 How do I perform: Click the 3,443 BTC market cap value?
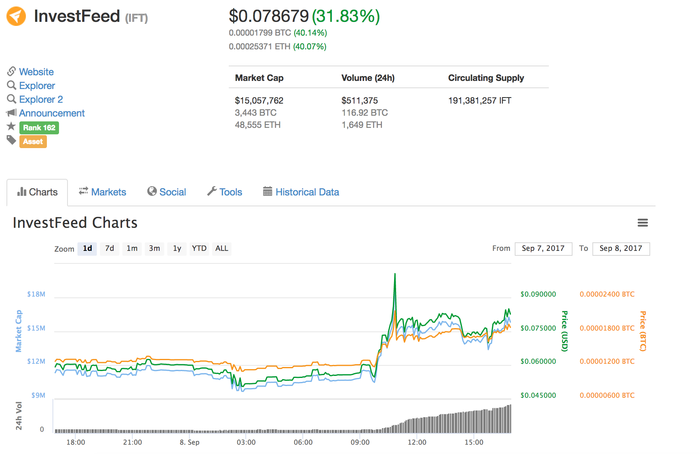(x=255, y=113)
